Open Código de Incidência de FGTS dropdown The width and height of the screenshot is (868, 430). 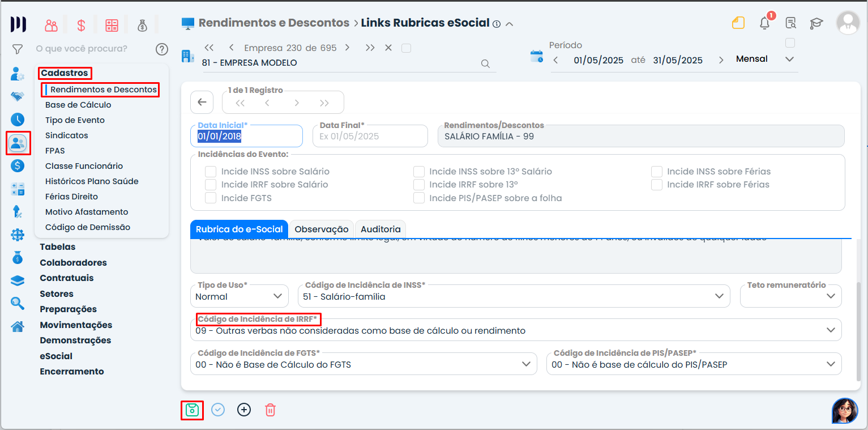click(x=364, y=364)
